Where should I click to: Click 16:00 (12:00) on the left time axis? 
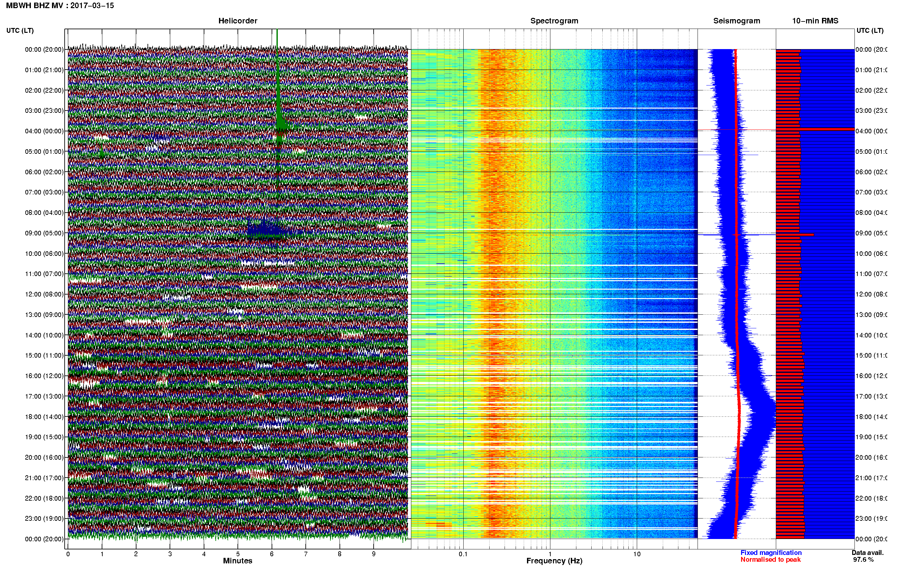tap(44, 376)
